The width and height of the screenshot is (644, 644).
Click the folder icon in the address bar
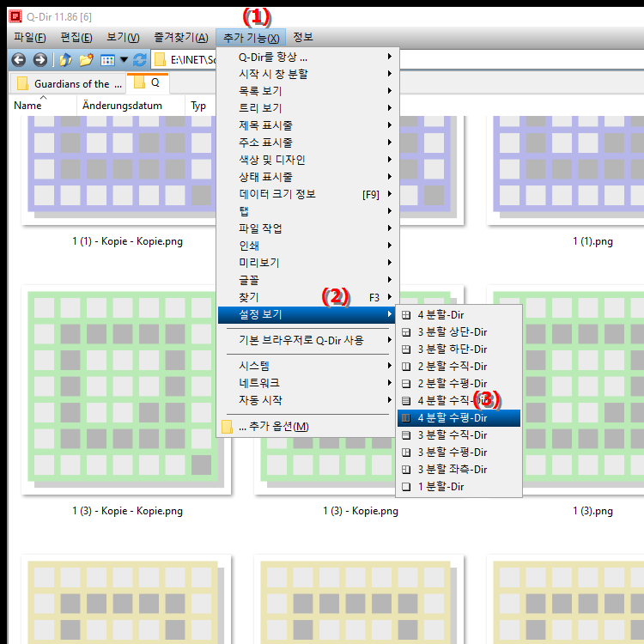coord(160,60)
